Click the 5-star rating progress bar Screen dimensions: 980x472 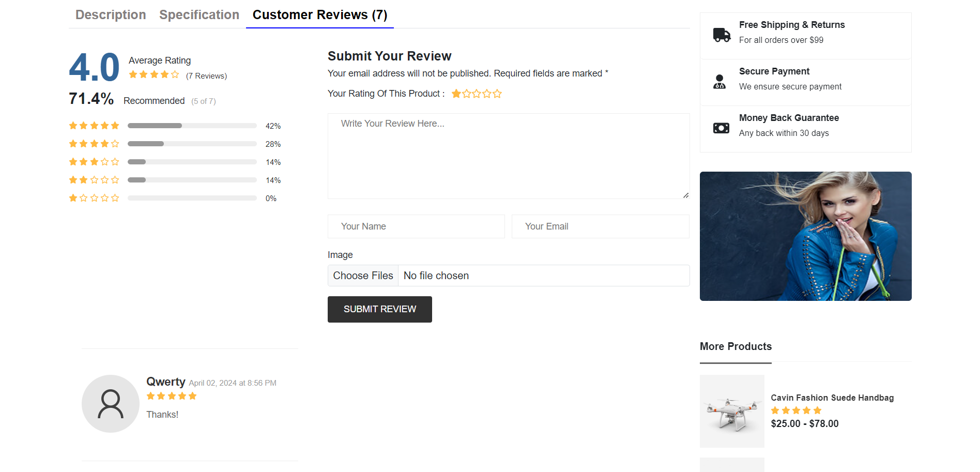(x=192, y=126)
